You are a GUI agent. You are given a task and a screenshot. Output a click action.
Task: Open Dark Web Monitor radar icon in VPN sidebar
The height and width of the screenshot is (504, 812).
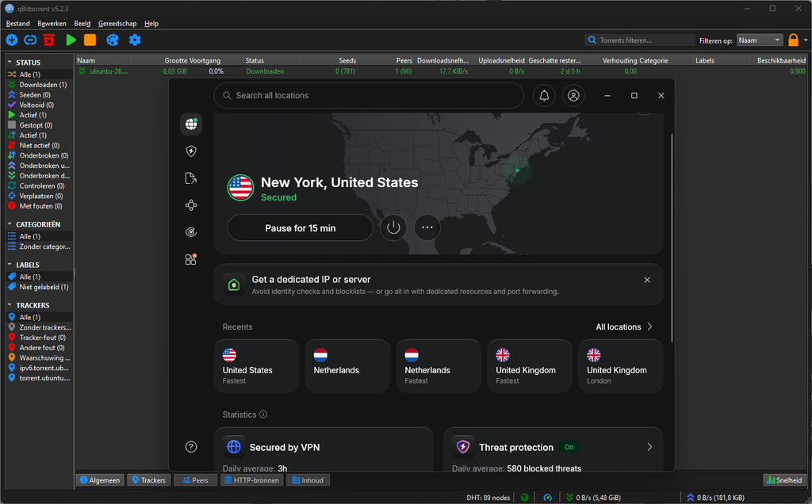pos(191,232)
